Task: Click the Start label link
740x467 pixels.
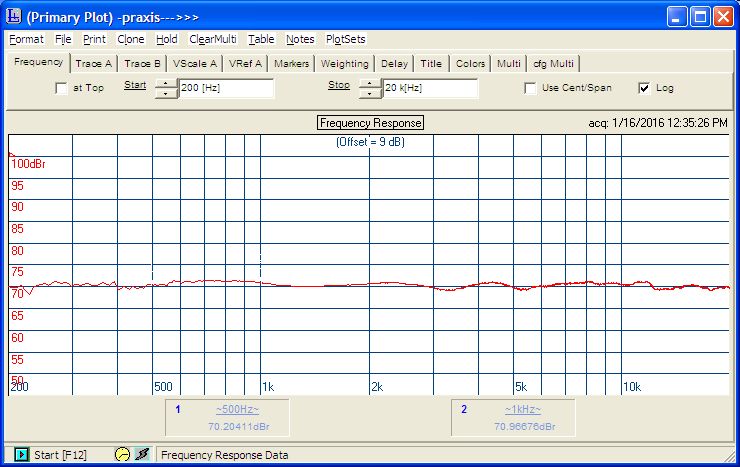Action: 135,85
